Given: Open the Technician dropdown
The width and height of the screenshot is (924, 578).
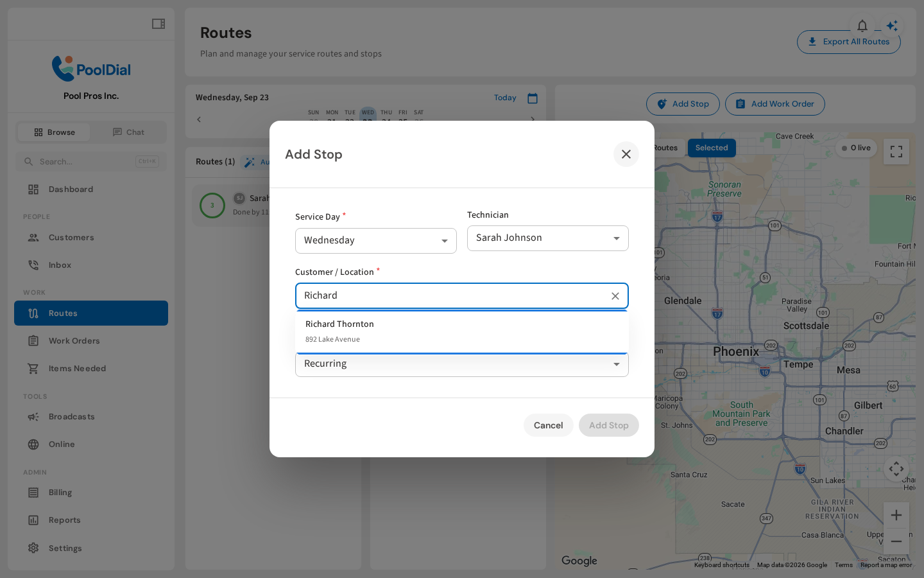Looking at the screenshot, I should tap(548, 238).
